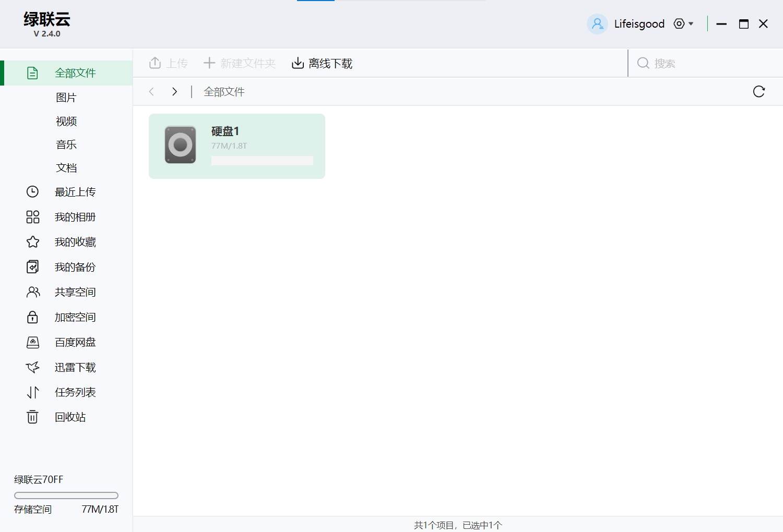Click 新建文件夹 button text
The height and width of the screenshot is (532, 783).
coord(248,63)
